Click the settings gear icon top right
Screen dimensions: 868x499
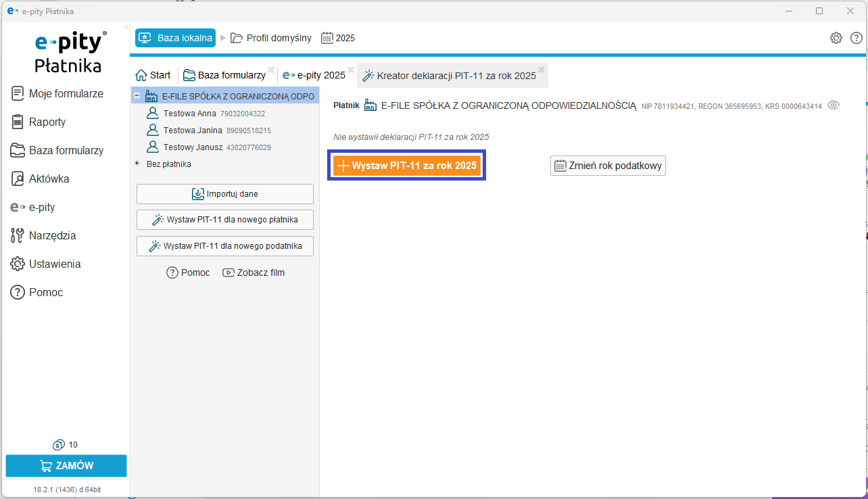836,38
